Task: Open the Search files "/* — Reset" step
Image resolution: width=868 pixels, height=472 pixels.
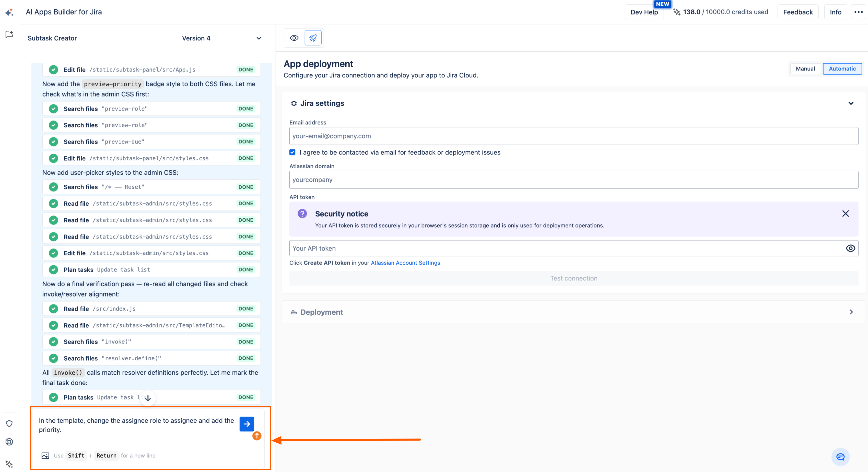Action: (x=152, y=187)
